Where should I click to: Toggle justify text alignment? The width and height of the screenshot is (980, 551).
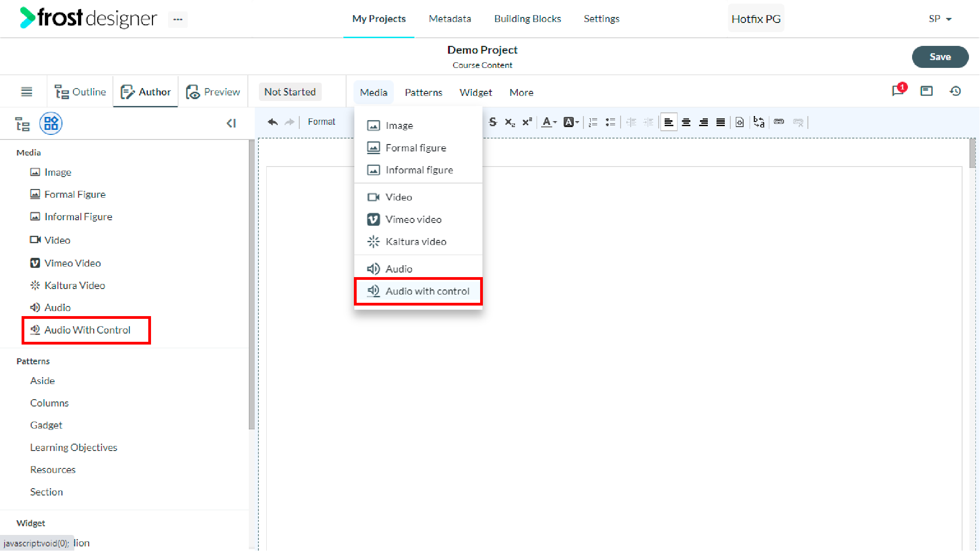point(721,122)
